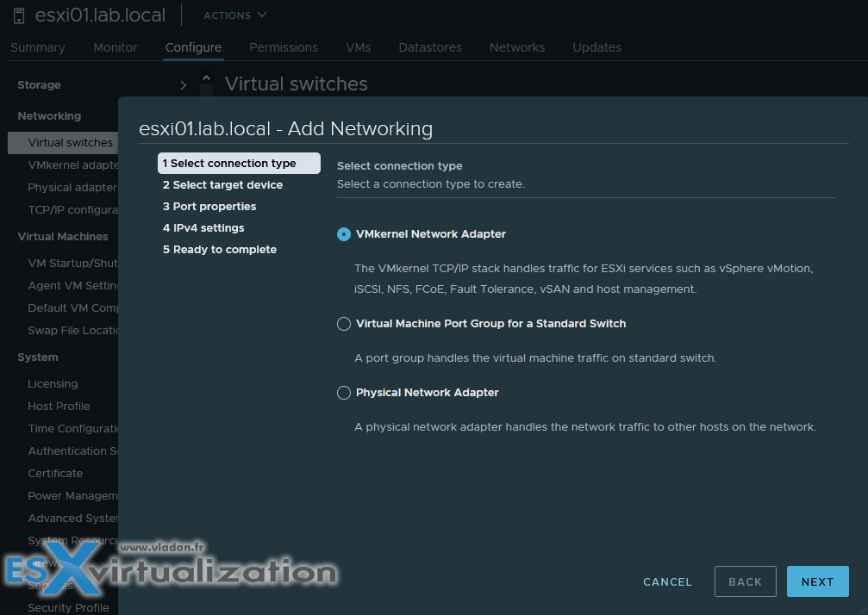Go to wizard step 3 Port properties
The image size is (868, 615).
(209, 206)
